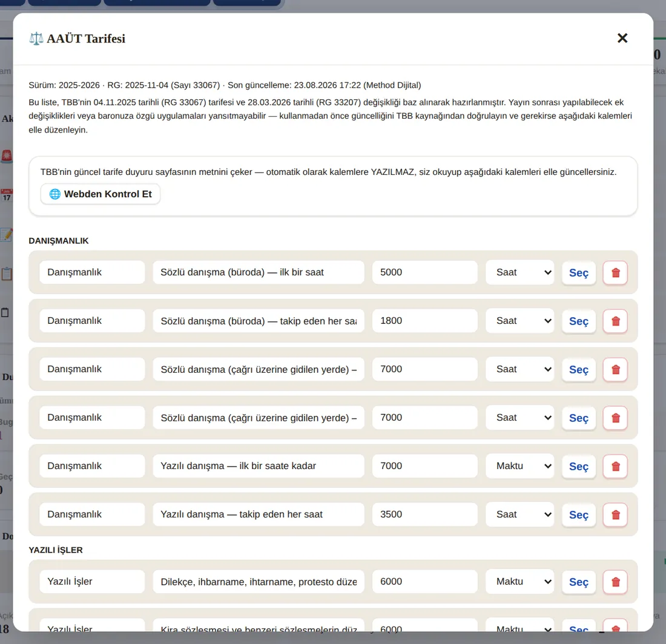Delete the Dilekçe, ihbarname row with trash icon
The height and width of the screenshot is (644, 666).
615,582
